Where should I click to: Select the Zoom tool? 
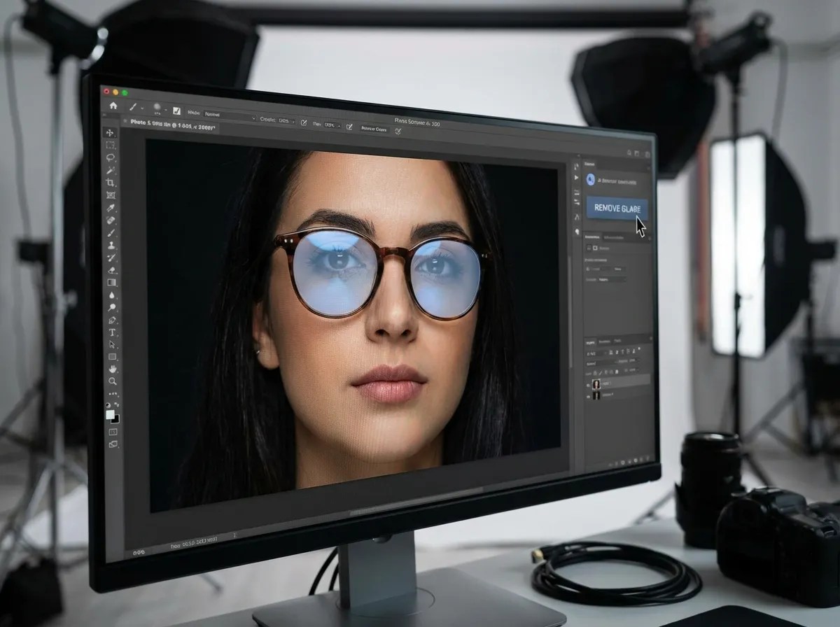pos(112,381)
